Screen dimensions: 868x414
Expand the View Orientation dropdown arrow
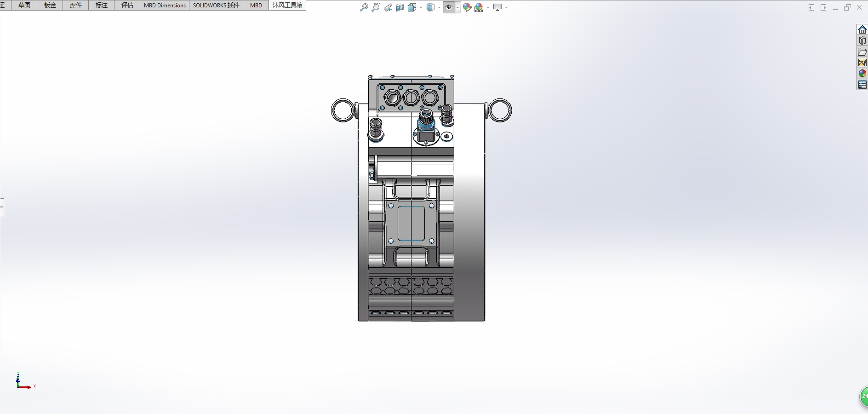[x=421, y=7]
